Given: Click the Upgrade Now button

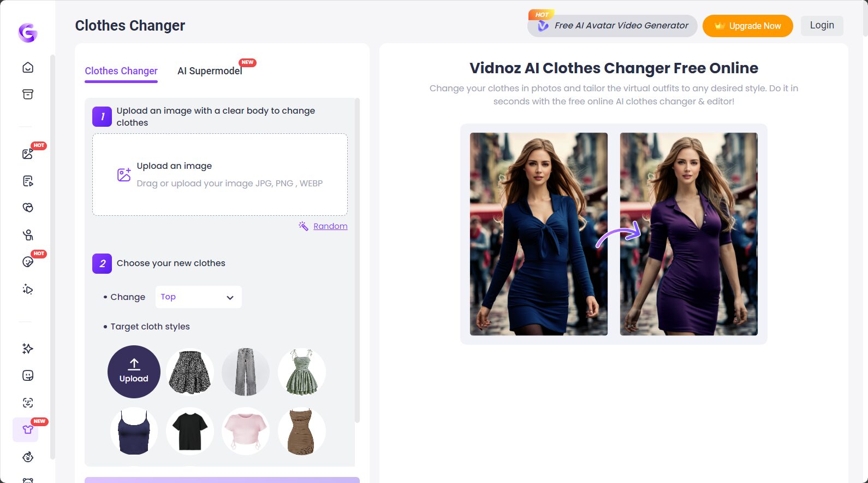Looking at the screenshot, I should pyautogui.click(x=747, y=26).
